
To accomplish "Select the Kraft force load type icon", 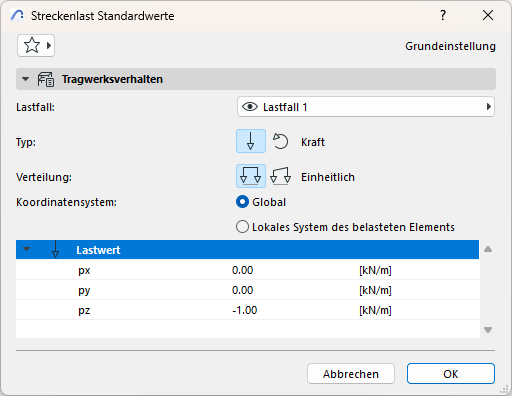I will pos(251,141).
